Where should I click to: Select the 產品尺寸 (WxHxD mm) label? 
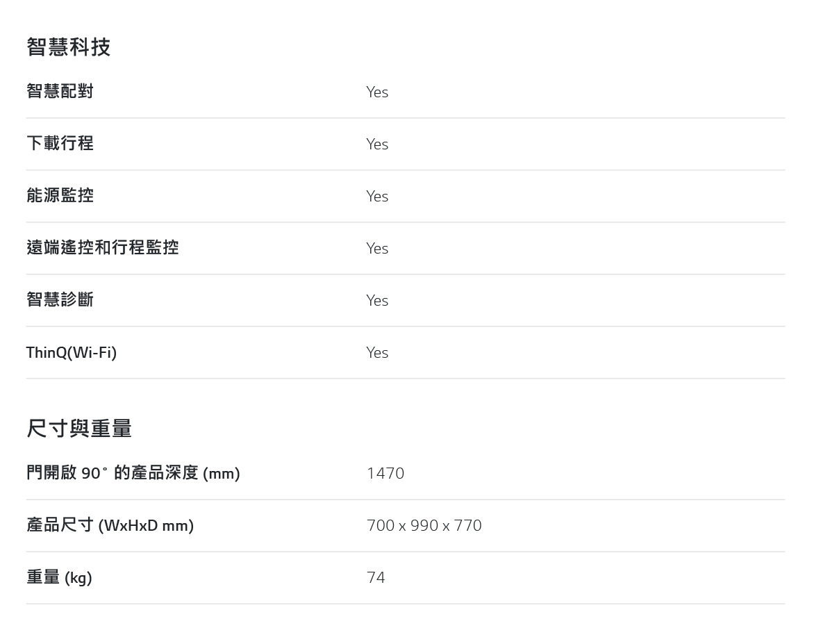[x=110, y=525]
